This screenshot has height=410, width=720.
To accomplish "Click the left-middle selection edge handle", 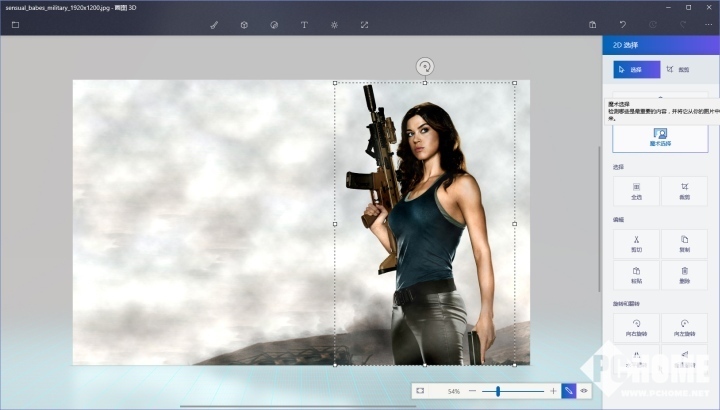I will [x=335, y=224].
